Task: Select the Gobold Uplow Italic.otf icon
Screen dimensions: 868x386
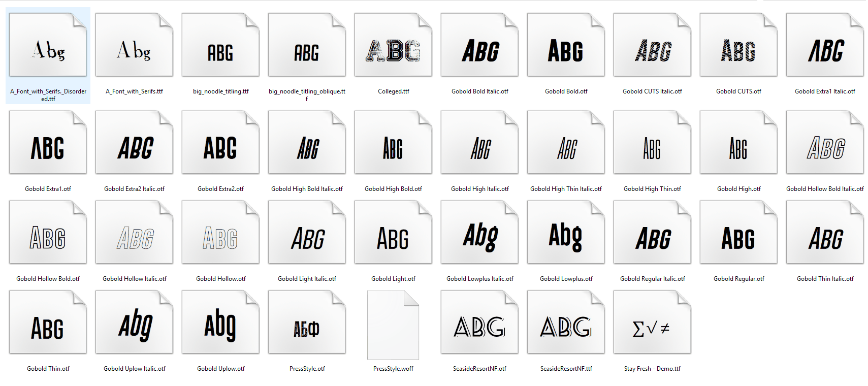Action: (x=134, y=323)
